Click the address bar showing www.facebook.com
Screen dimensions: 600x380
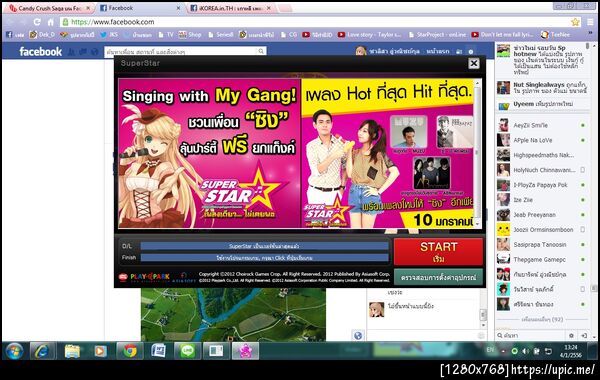point(321,22)
